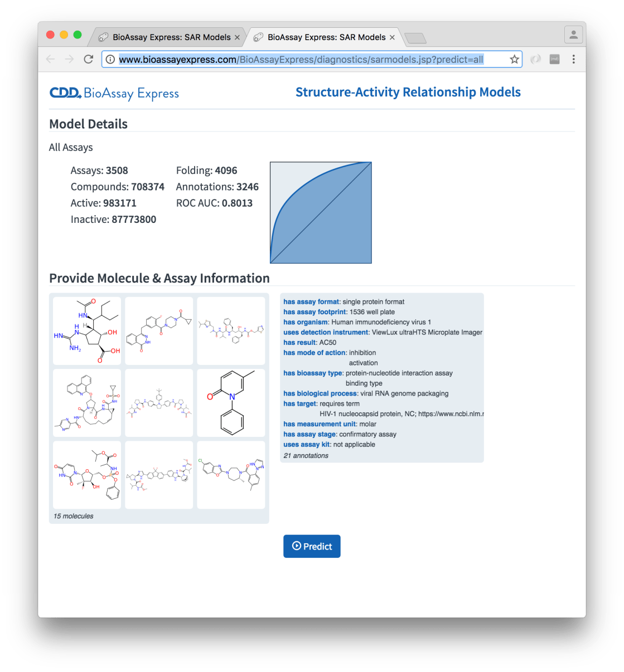Select the bottom-right chlorobenzoxazole molecule thumbnail
Viewport: 624px width, 672px height.
click(231, 475)
